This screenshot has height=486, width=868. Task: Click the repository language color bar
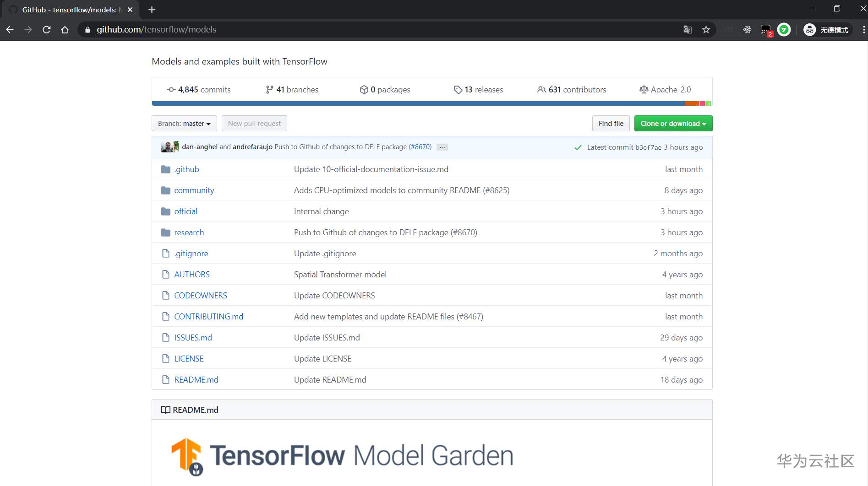(x=431, y=103)
